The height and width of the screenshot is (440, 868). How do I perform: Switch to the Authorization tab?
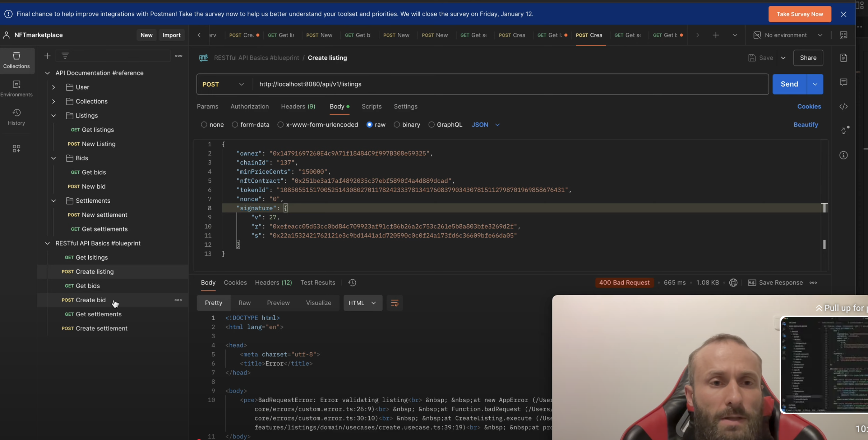pyautogui.click(x=249, y=106)
